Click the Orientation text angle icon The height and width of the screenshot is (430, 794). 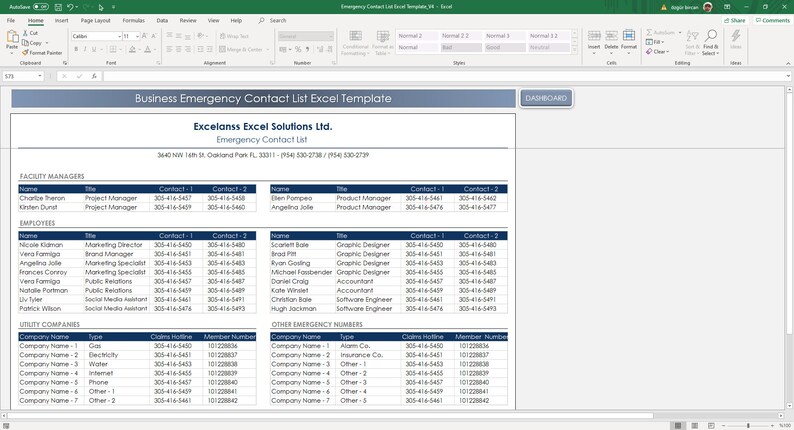[201, 36]
